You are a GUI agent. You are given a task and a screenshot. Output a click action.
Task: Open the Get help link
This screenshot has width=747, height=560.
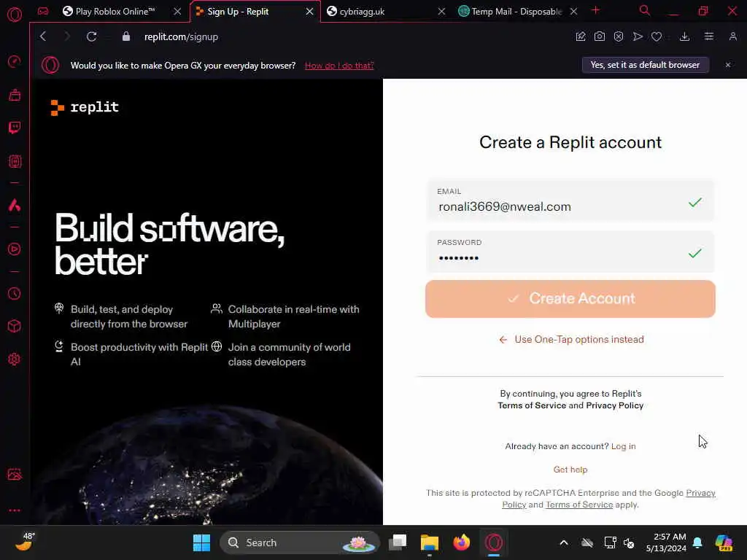[570, 470]
